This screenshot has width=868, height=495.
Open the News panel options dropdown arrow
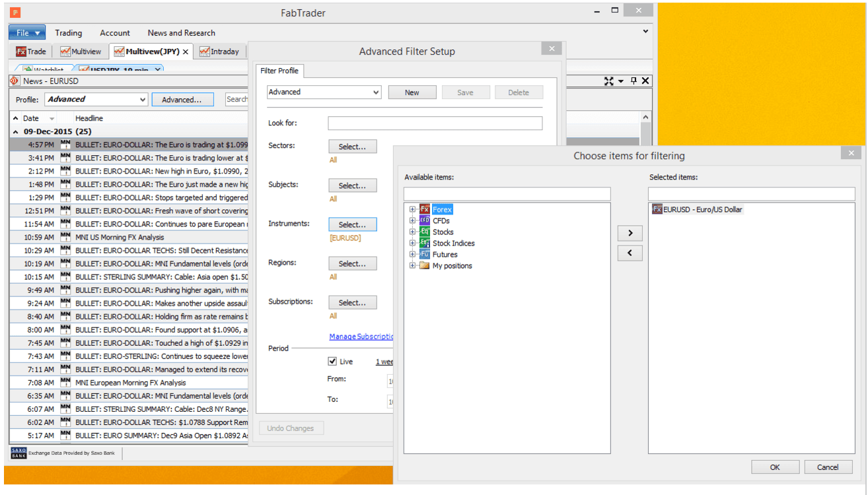(621, 81)
